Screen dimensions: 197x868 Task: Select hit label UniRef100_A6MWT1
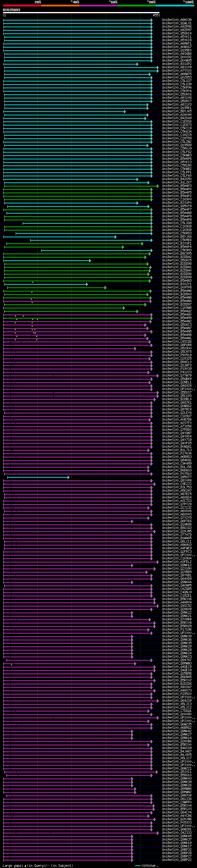pyautogui.click(x=177, y=43)
